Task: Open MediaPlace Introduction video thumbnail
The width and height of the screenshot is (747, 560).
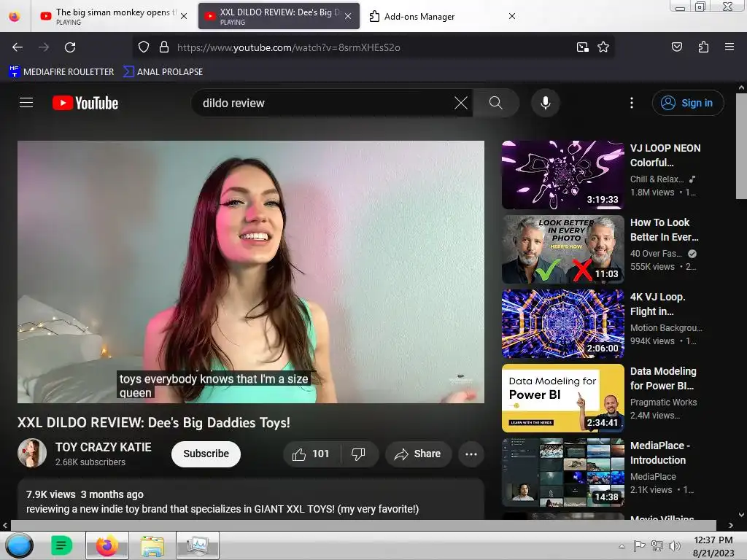Action: pos(562,472)
